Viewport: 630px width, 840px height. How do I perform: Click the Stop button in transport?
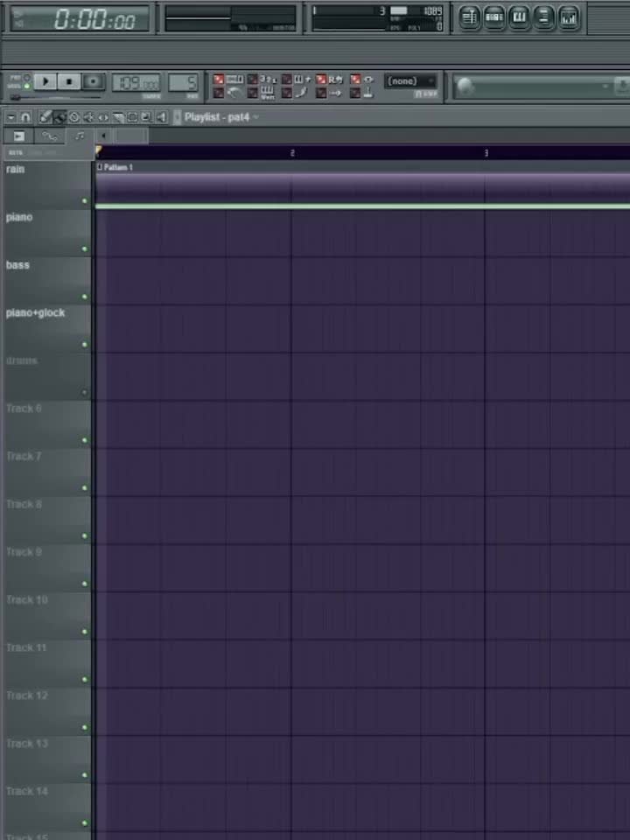[69, 81]
